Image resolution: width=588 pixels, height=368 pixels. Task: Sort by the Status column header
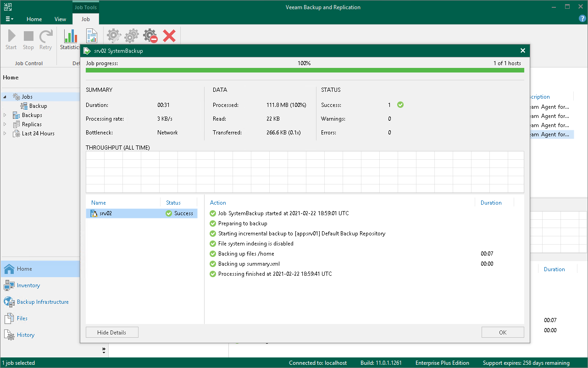pyautogui.click(x=173, y=203)
